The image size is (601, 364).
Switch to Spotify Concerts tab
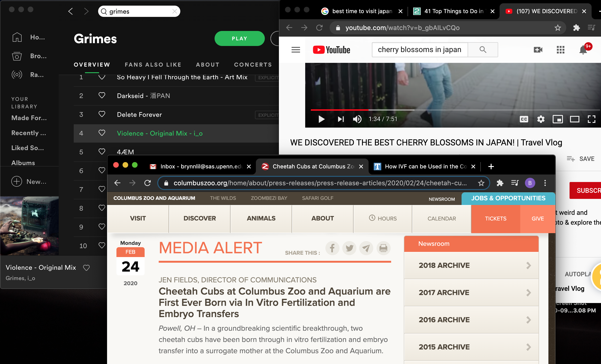[253, 64]
